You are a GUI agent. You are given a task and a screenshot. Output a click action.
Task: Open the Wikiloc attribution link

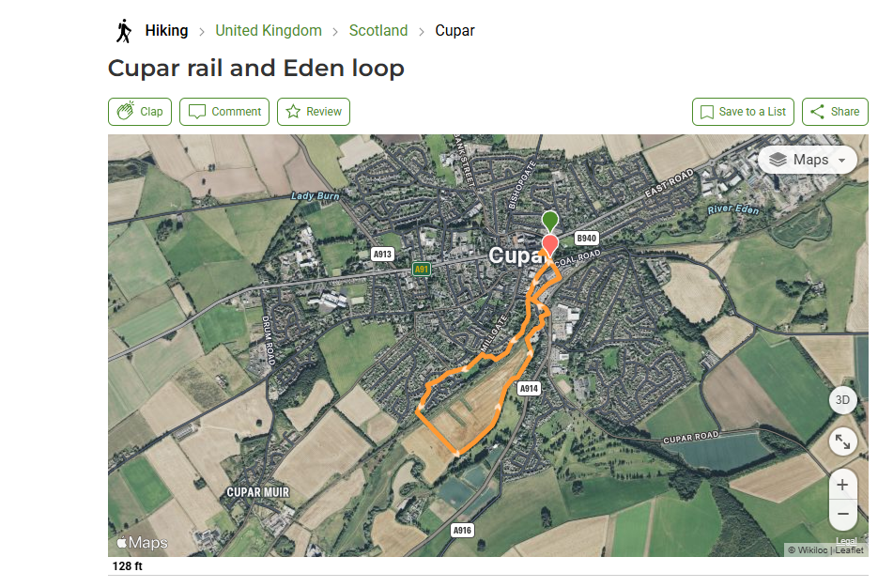pos(813,550)
